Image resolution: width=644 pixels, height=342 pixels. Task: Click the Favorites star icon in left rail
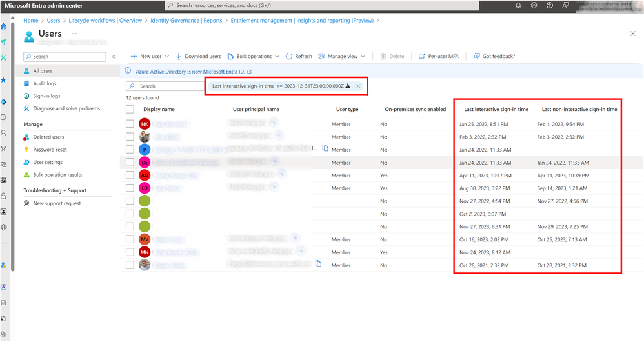click(4, 79)
